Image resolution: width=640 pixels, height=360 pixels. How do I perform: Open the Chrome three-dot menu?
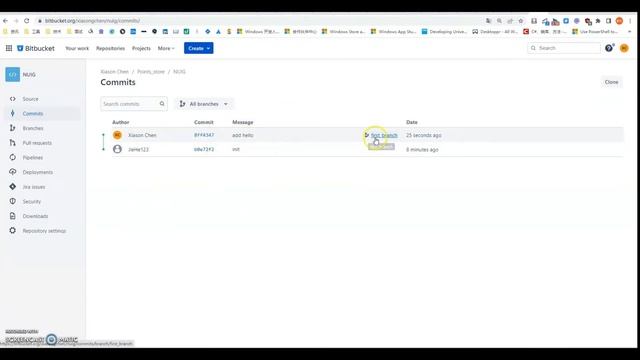(x=630, y=21)
